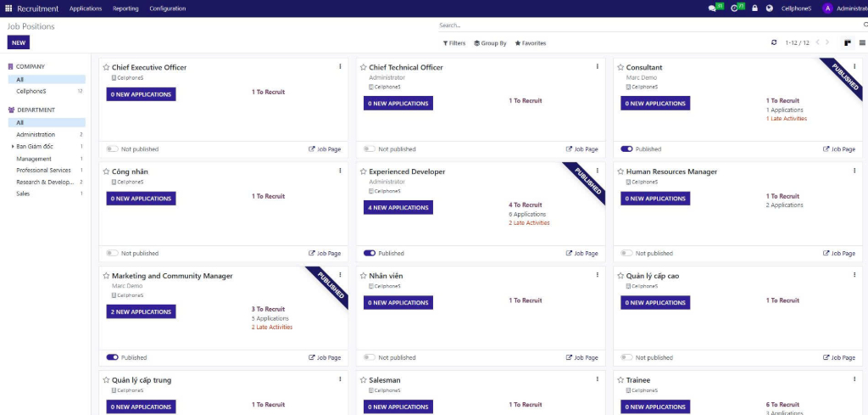The height and width of the screenshot is (415, 868).
Task: Open the activities clock icon in navbar
Action: (736, 8)
